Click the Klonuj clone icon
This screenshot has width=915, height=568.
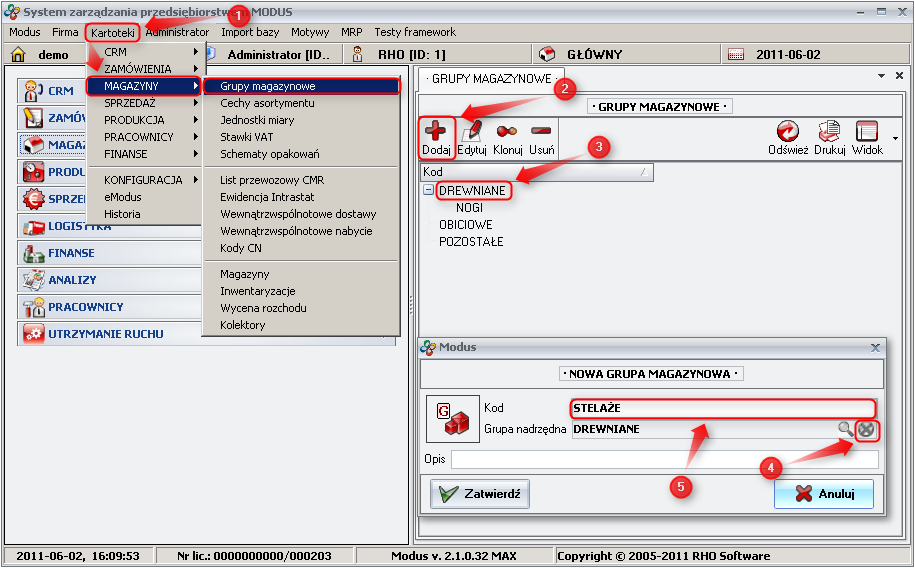coord(507,131)
